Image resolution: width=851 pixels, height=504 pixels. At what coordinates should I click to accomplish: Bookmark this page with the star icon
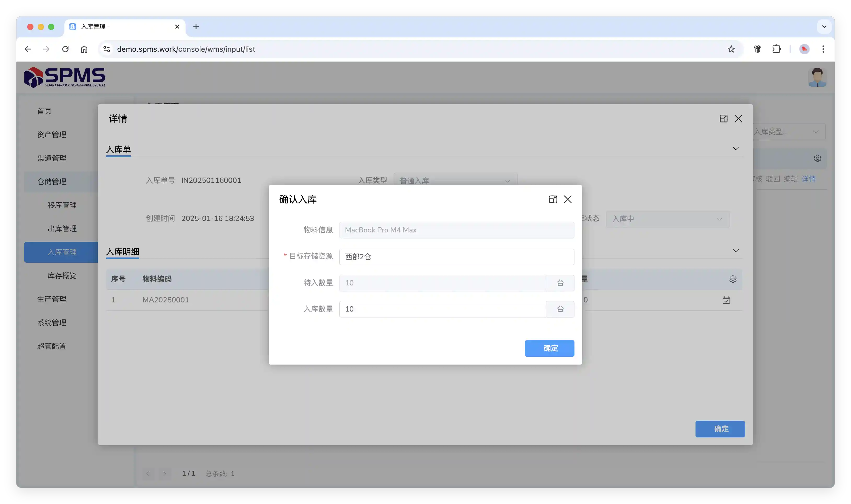[x=731, y=49]
